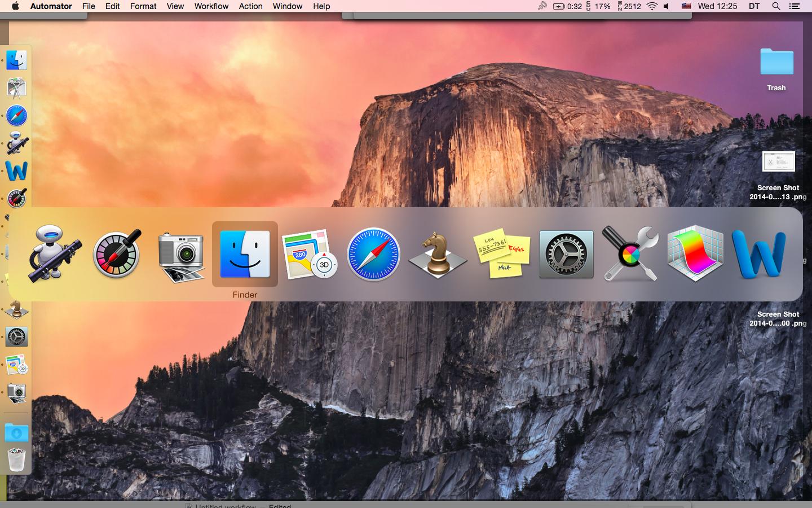Launch Grab scissors icon in the Dock
The height and width of the screenshot is (508, 812).
(17, 87)
